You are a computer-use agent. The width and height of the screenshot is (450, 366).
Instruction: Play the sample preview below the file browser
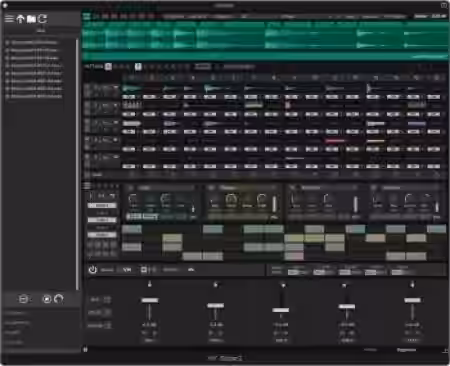[47, 299]
